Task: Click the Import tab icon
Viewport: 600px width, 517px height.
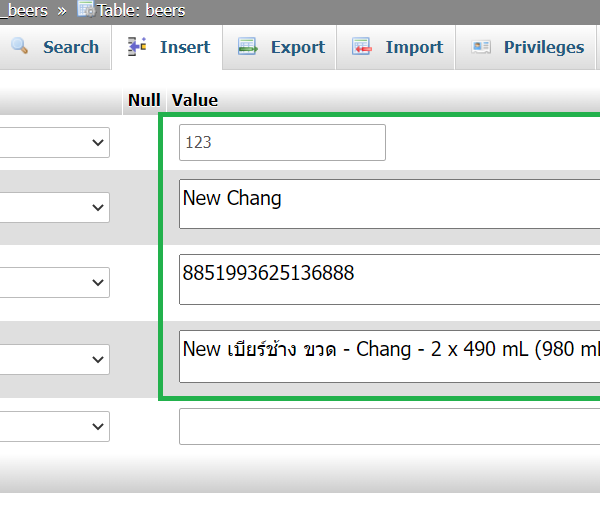Action: (x=362, y=47)
